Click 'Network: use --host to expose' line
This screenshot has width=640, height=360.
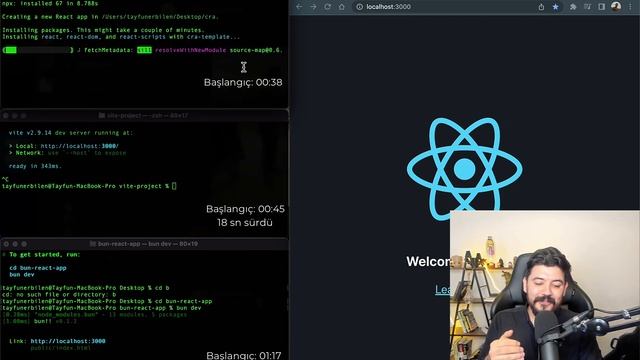pyautogui.click(x=68, y=153)
